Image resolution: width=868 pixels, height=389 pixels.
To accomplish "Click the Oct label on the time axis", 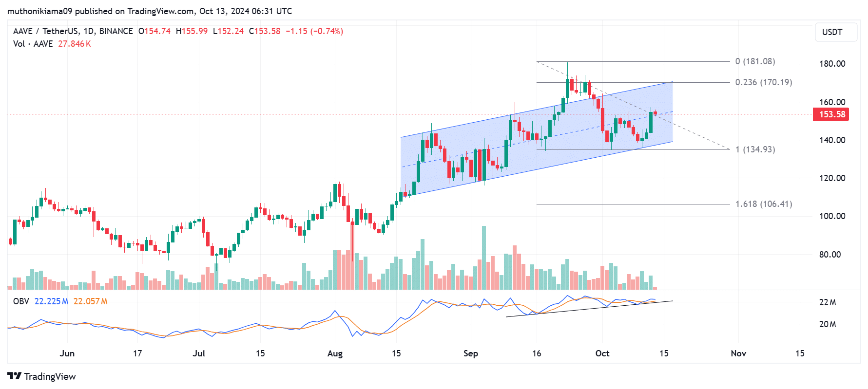I will [602, 353].
